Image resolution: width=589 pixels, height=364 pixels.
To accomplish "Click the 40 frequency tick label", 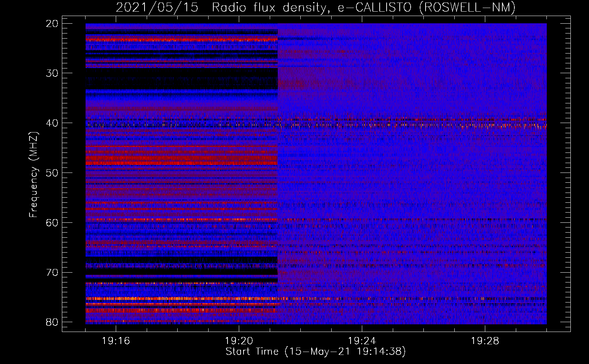I will coord(52,123).
